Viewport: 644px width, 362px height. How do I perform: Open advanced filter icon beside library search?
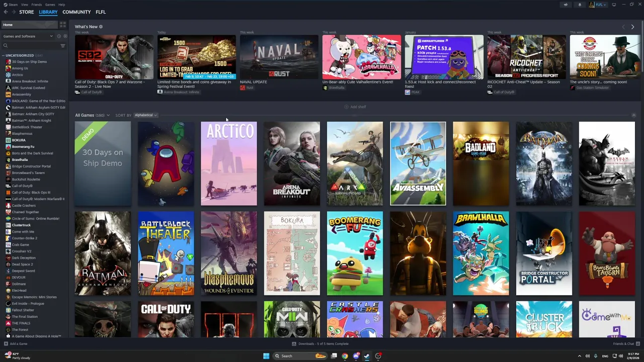(63, 46)
